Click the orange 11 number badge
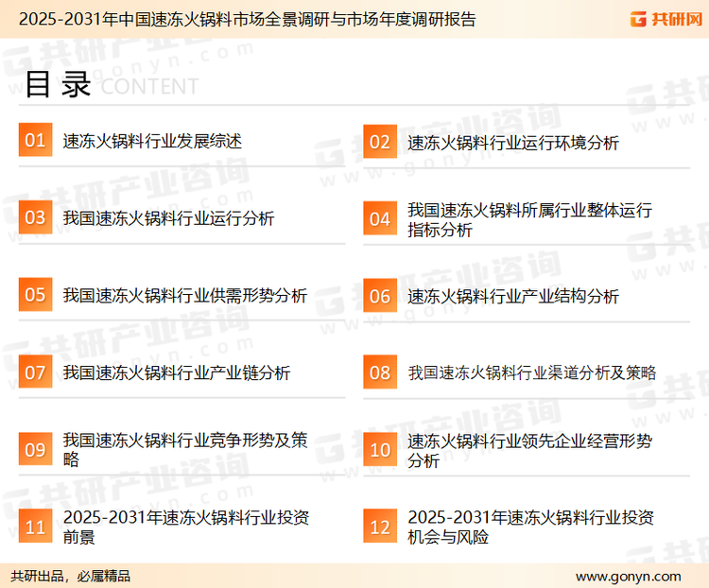Viewport: 709px width, 588px height. click(35, 526)
